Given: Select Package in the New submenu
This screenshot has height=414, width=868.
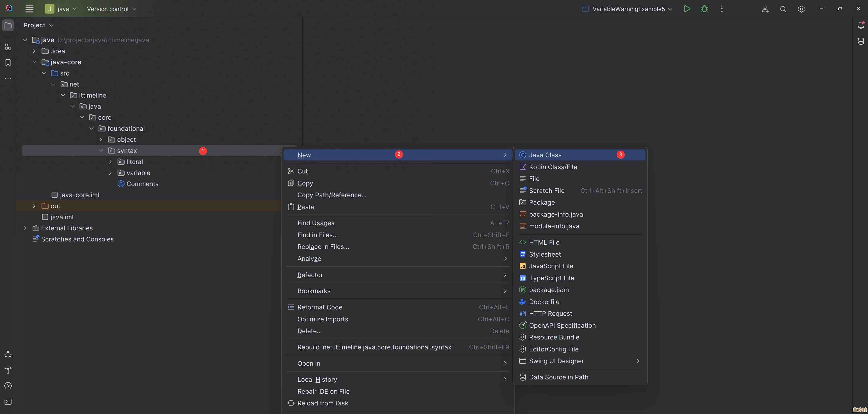Looking at the screenshot, I should (542, 202).
